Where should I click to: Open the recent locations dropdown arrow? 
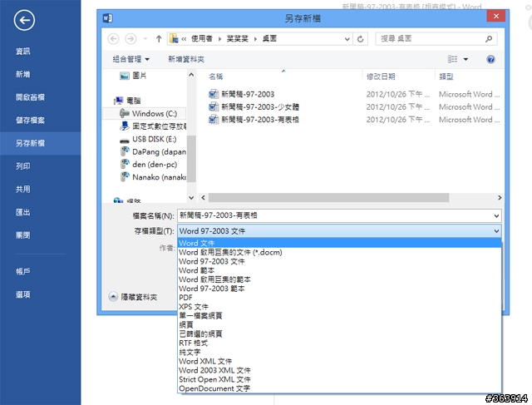[145, 39]
